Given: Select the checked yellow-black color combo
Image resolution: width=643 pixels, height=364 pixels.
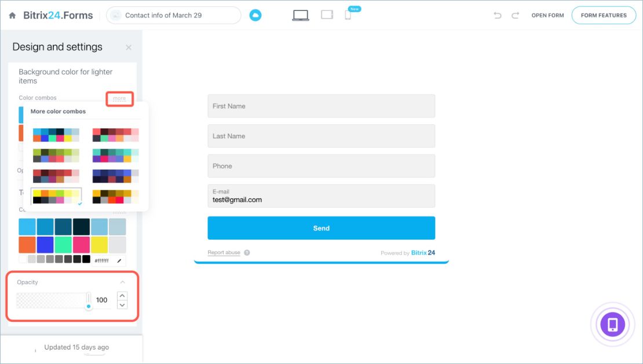Looking at the screenshot, I should [x=56, y=197].
